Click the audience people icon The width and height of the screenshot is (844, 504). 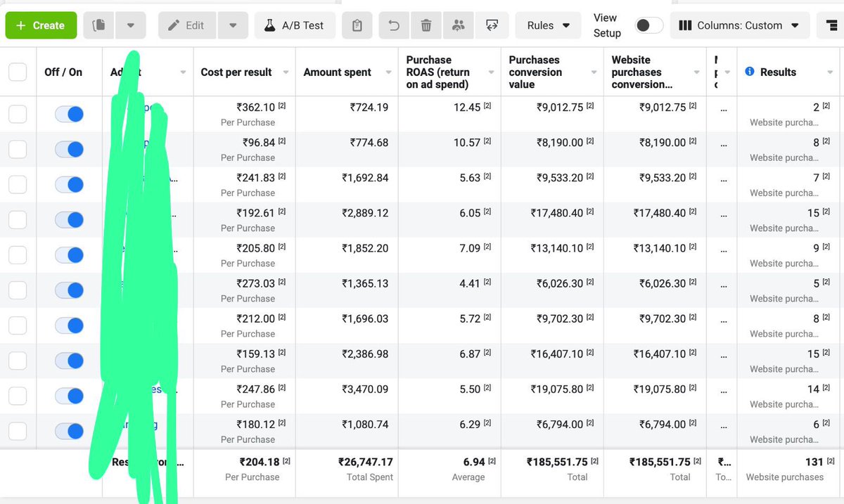click(459, 25)
